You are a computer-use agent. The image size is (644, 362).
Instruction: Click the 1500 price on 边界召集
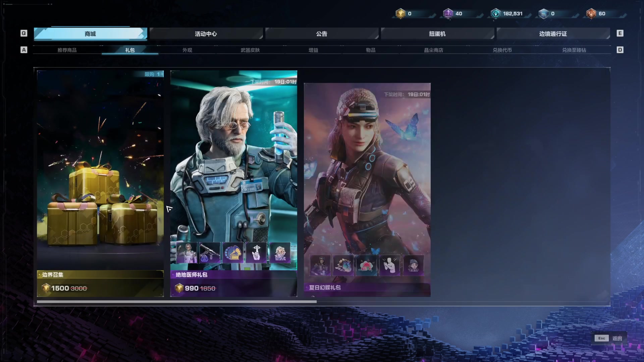(60, 288)
